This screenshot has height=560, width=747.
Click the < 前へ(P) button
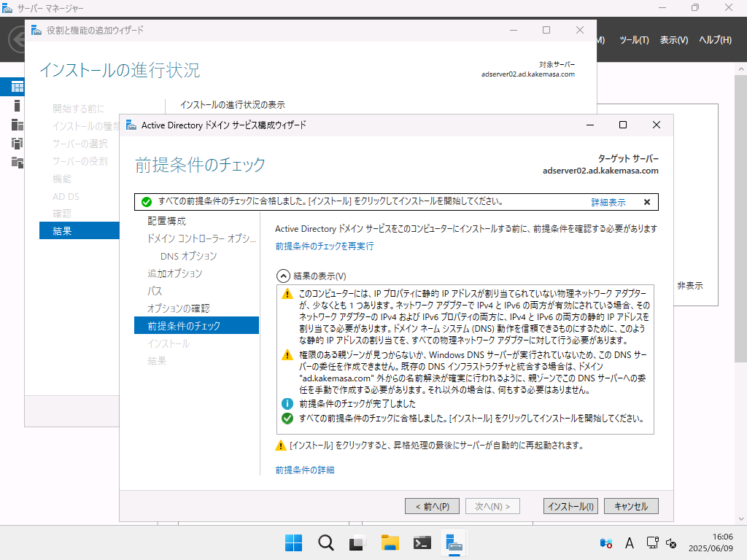pos(432,506)
